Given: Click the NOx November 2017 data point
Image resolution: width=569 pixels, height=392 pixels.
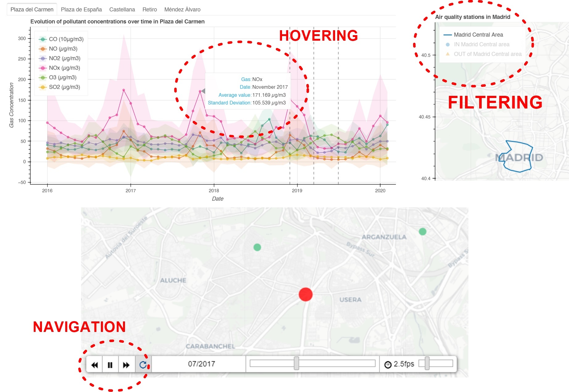Looking at the screenshot, I should (x=200, y=91).
